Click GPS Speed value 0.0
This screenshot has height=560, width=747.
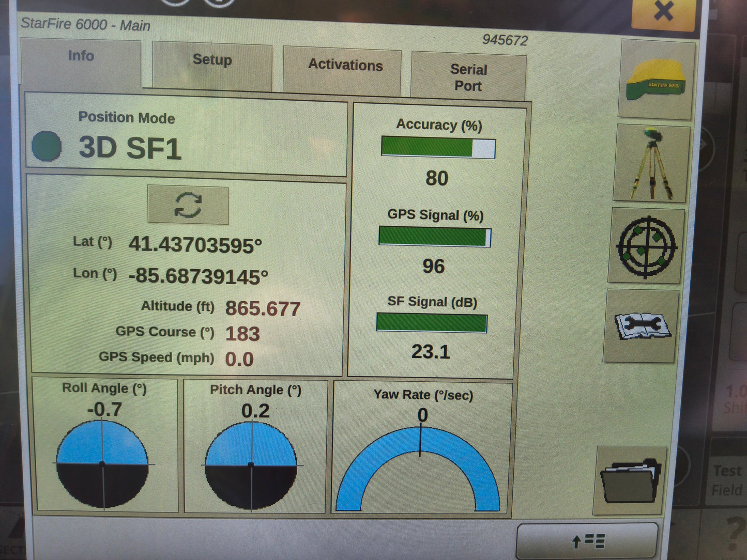(x=239, y=359)
